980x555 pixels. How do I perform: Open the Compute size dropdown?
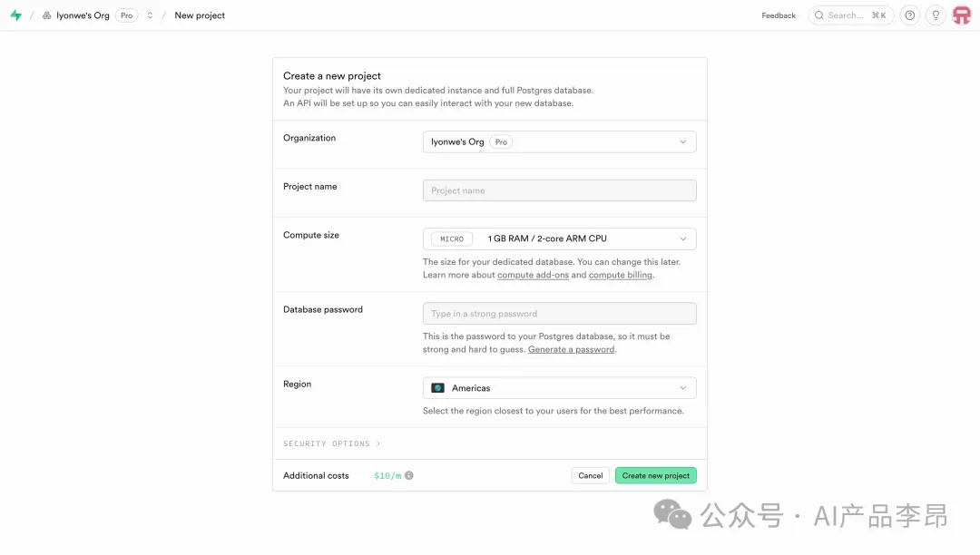pos(559,239)
